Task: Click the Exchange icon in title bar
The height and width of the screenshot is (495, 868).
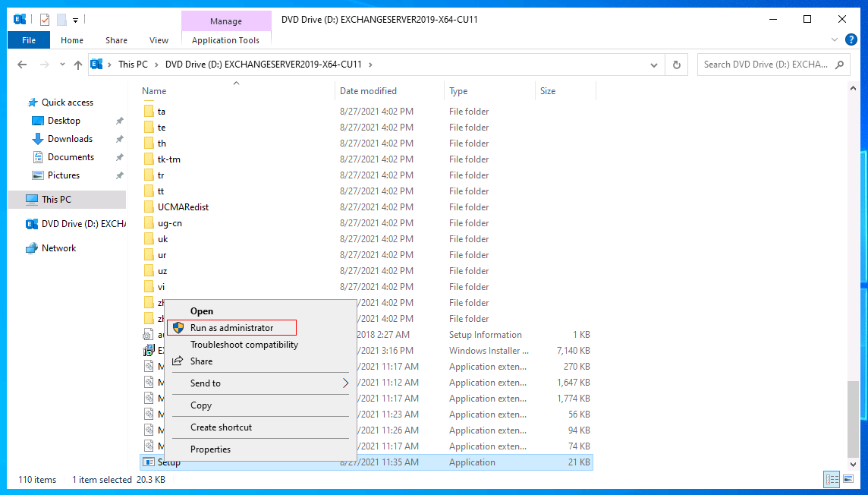Action: (20, 20)
